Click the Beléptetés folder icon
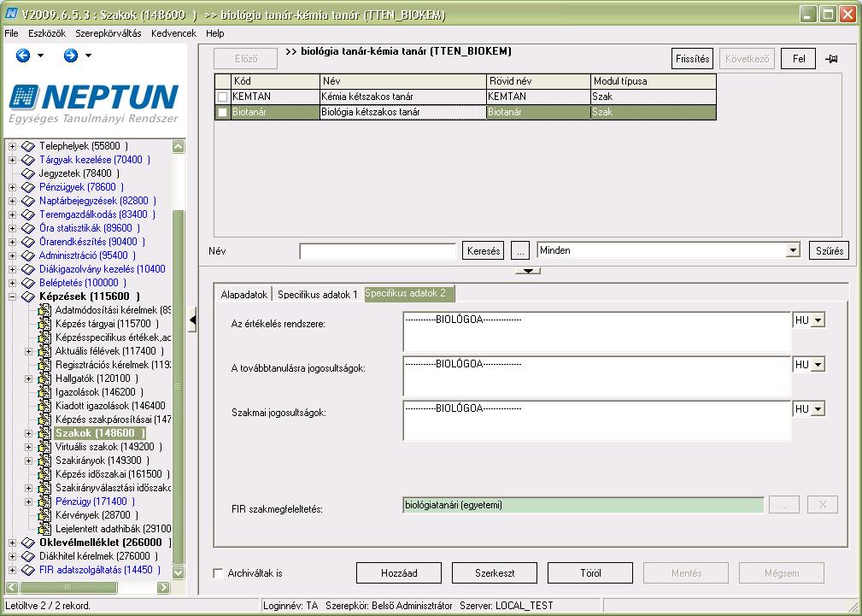 click(28, 284)
